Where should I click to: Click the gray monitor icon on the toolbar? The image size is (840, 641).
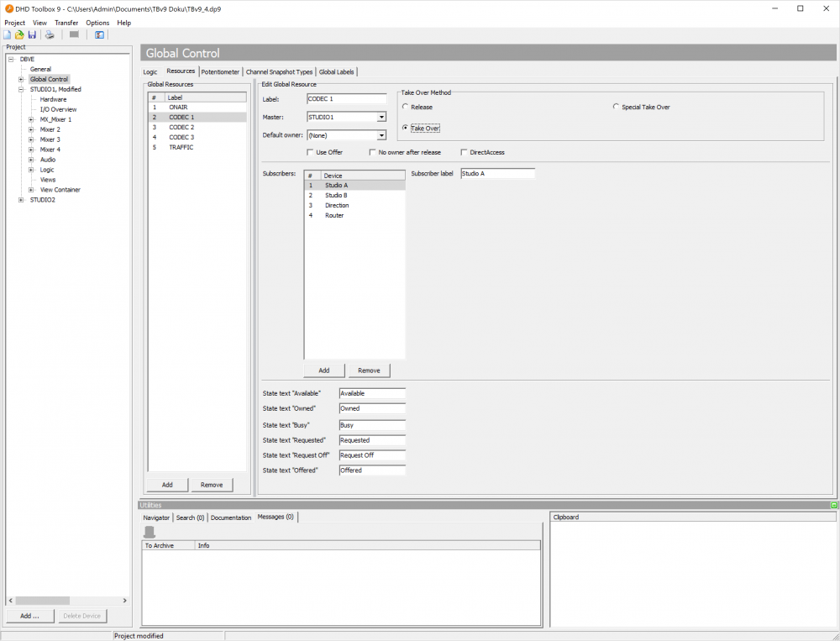[72, 34]
